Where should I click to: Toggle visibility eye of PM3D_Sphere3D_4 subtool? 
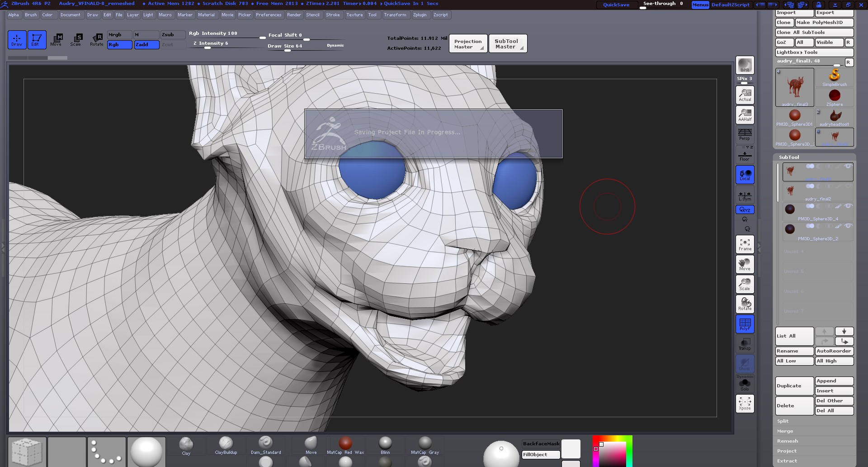coord(848,206)
